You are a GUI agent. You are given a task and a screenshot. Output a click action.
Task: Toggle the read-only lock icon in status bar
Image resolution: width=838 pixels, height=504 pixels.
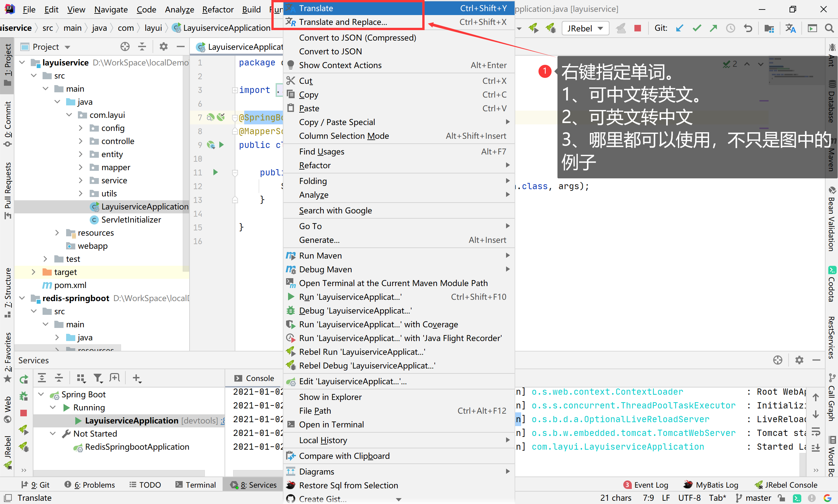pyautogui.click(x=781, y=498)
